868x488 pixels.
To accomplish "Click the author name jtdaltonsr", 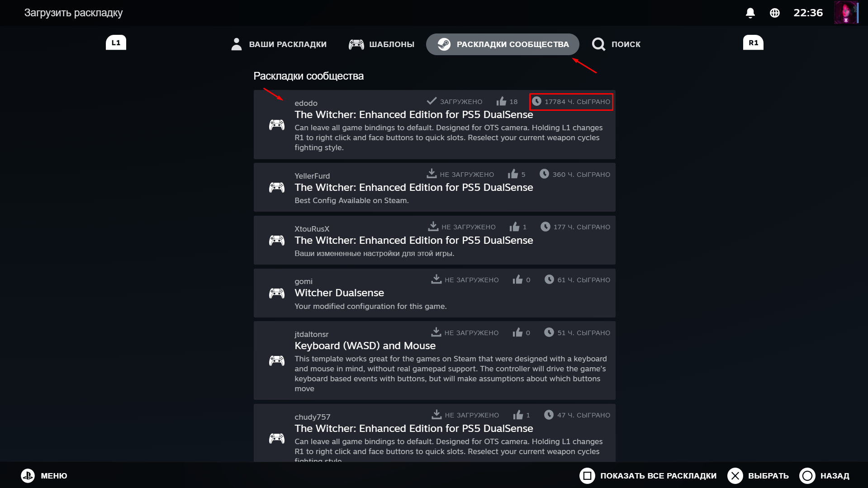I will [x=311, y=334].
